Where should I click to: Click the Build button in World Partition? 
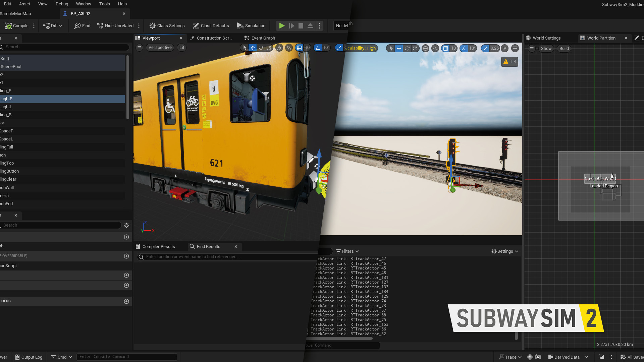563,48
